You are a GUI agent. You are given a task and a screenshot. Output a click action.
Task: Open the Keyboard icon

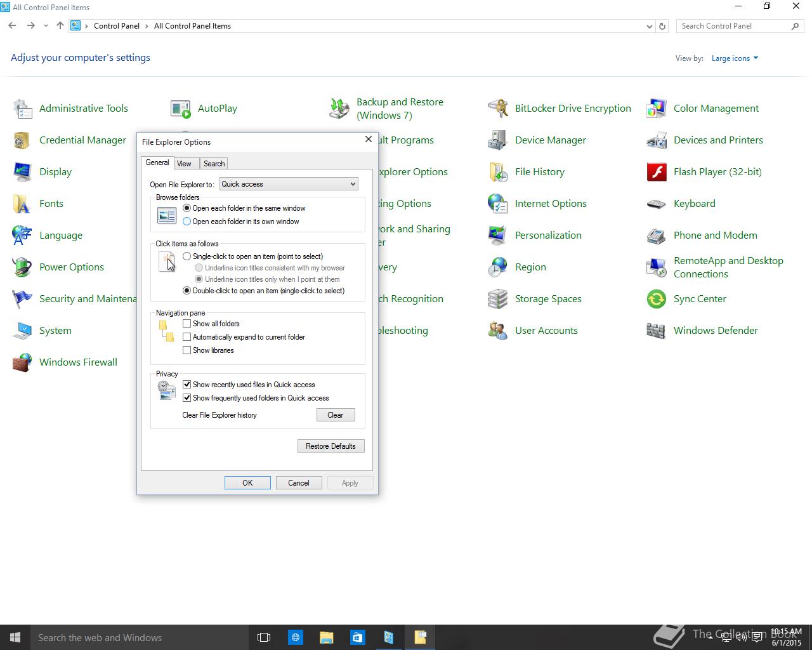pyautogui.click(x=657, y=204)
